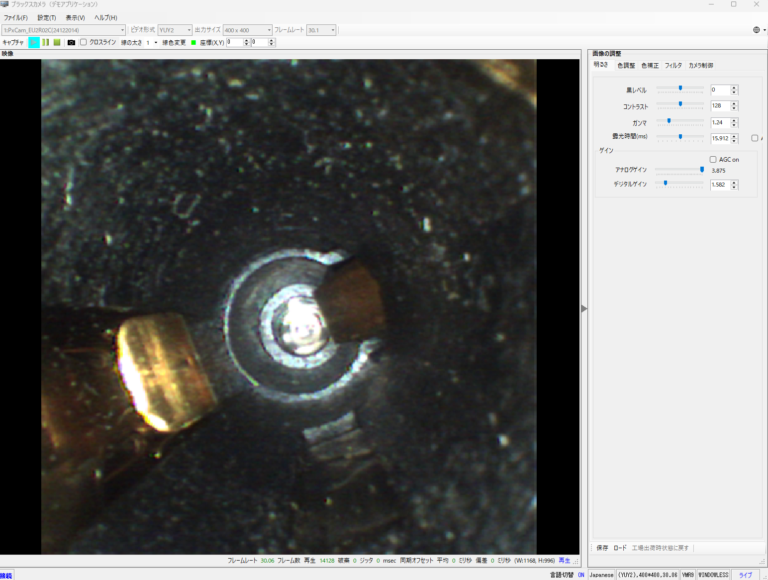The width and height of the screenshot is (768, 580).
Task: Enable the クロスライン checkbox
Action: (x=84, y=42)
